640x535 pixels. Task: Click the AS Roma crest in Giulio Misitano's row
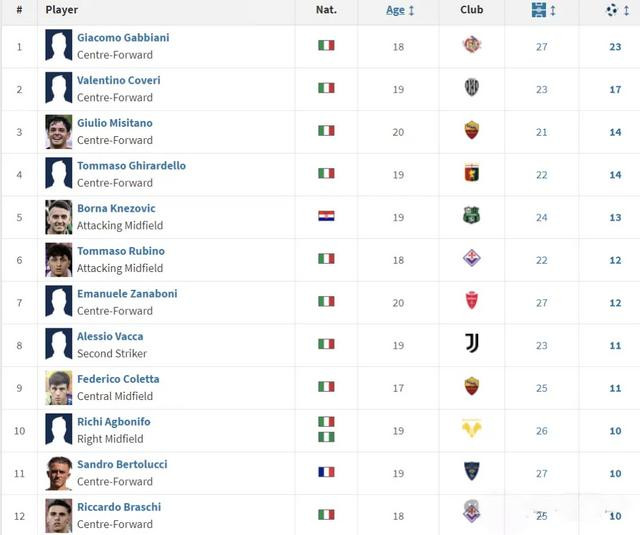[471, 131]
